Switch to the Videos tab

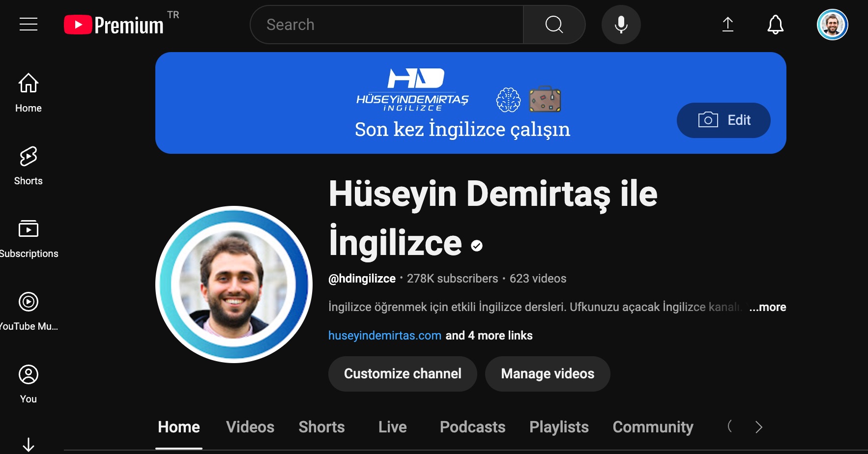click(250, 427)
